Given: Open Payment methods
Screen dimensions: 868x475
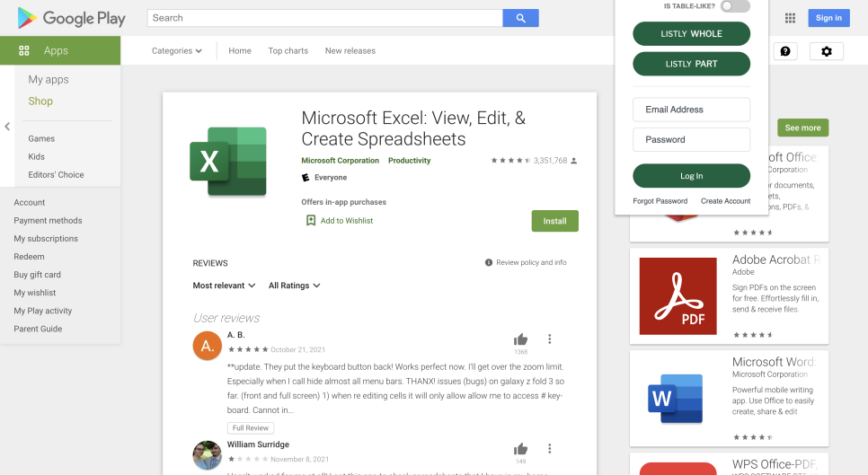Looking at the screenshot, I should click(x=48, y=221).
